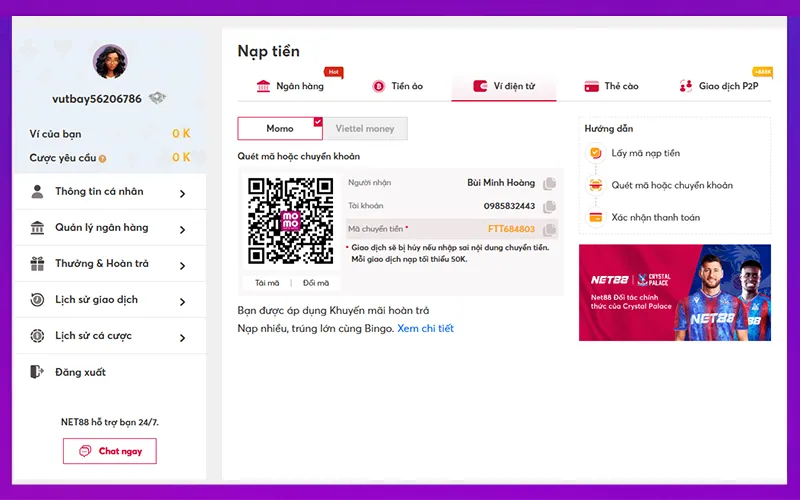Viewport: 800px width, 500px height.
Task: Click the +888K badge above Giao dịch P2P
Action: pos(763,72)
